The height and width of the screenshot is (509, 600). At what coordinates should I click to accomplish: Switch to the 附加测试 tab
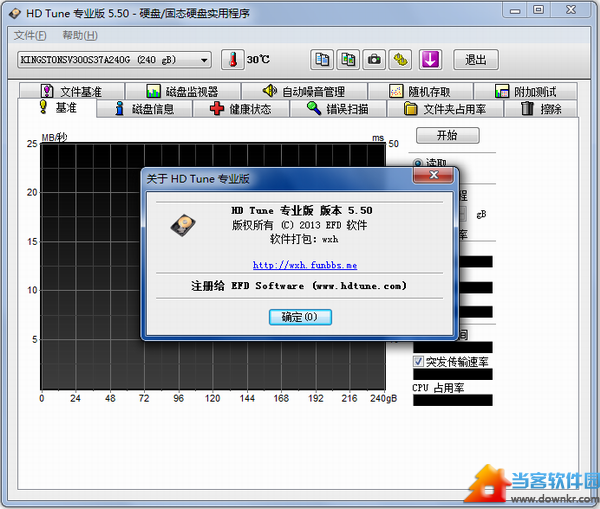[525, 91]
